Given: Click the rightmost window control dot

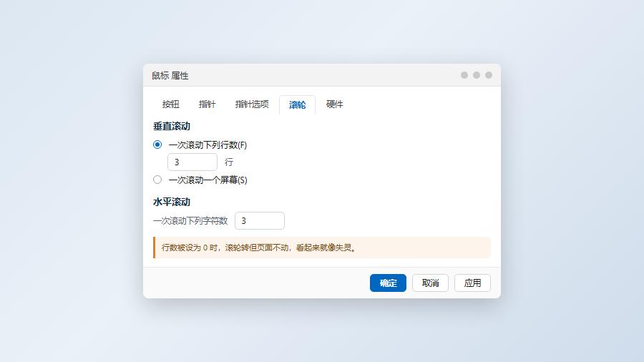Looking at the screenshot, I should pyautogui.click(x=488, y=75).
